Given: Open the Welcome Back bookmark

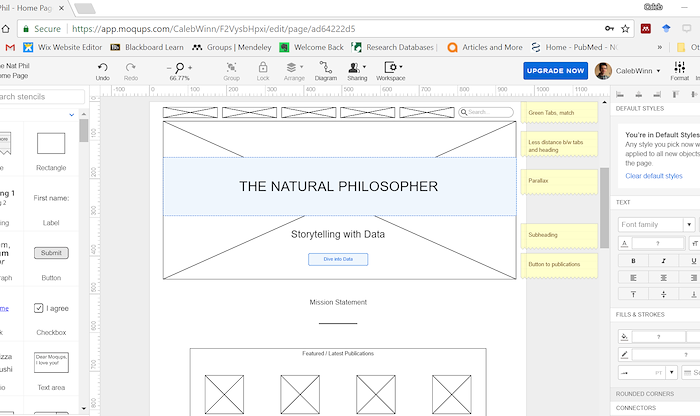Looking at the screenshot, I should click(x=311, y=47).
